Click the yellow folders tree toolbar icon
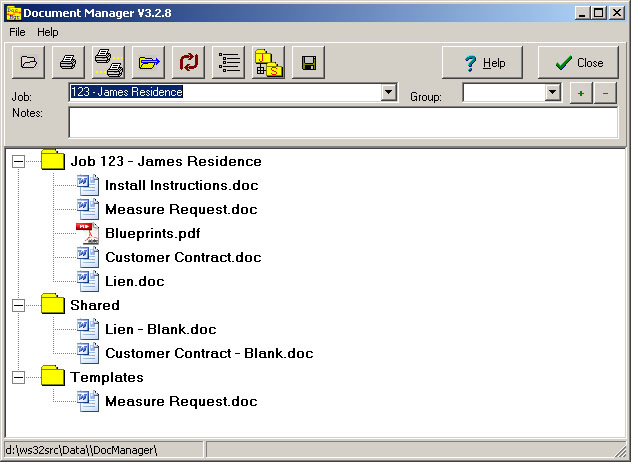The width and height of the screenshot is (631, 462). (x=269, y=62)
